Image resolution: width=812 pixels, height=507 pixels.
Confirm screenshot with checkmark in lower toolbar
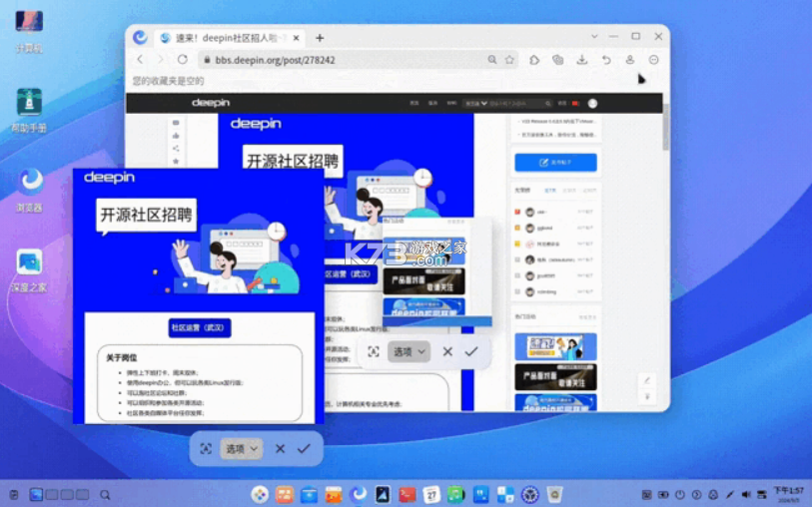[x=304, y=448]
